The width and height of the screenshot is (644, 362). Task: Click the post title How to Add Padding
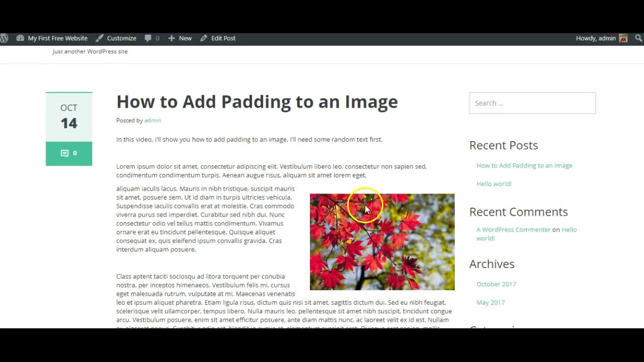tap(257, 102)
